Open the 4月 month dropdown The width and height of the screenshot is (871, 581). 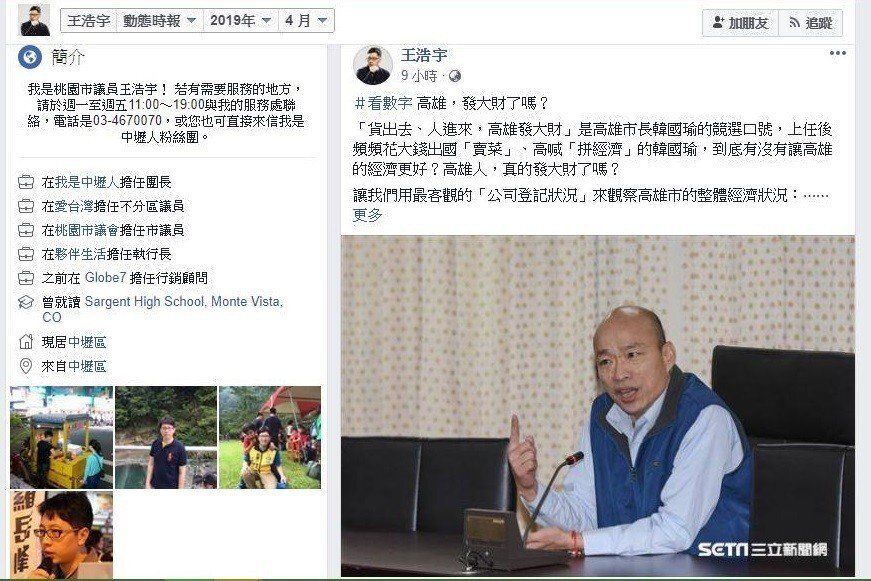(306, 21)
